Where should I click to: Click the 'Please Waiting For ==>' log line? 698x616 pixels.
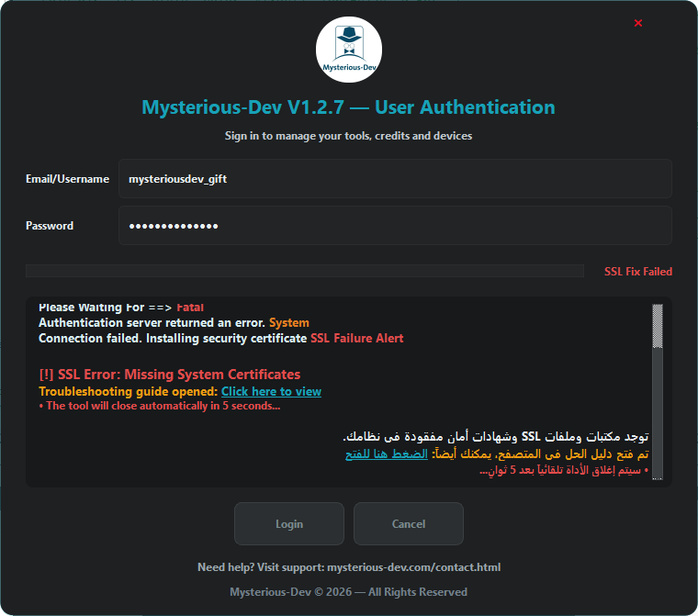(105, 308)
